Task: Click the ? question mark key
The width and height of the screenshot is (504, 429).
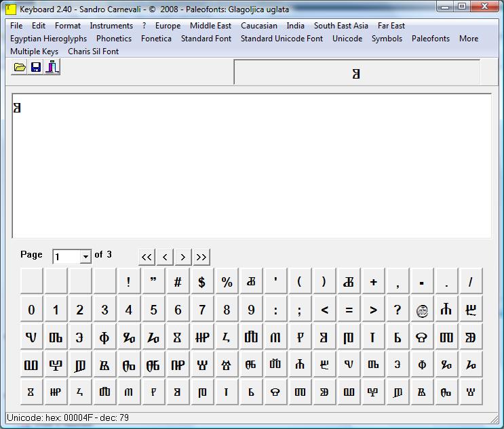Action: click(x=398, y=310)
